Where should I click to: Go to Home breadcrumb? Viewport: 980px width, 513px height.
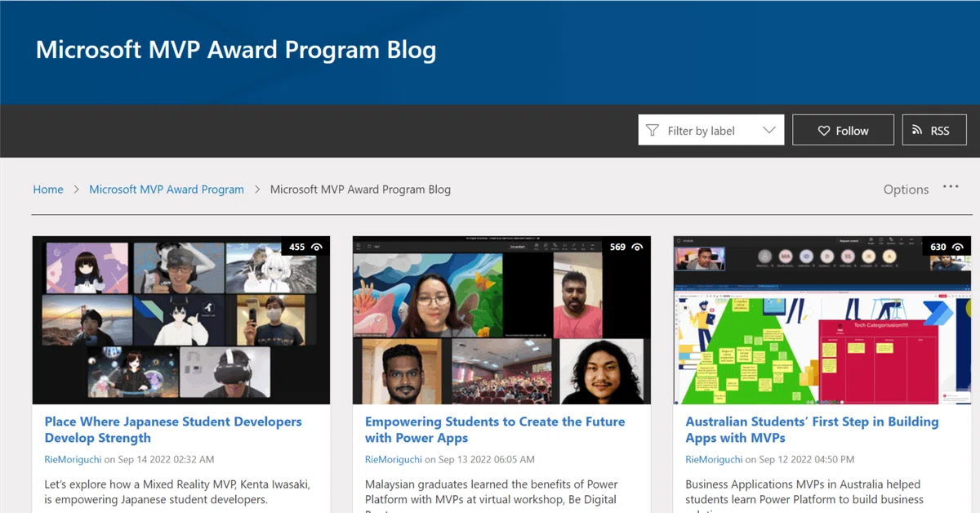[x=48, y=189]
